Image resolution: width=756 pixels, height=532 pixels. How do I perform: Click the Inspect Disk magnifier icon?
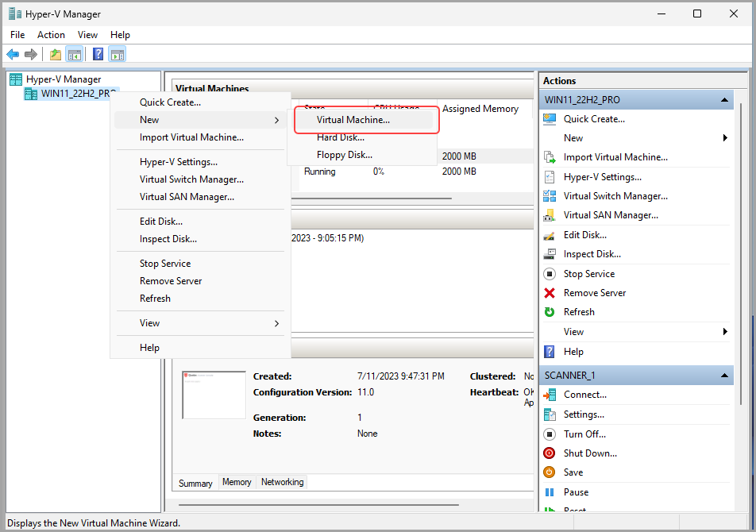(x=551, y=253)
